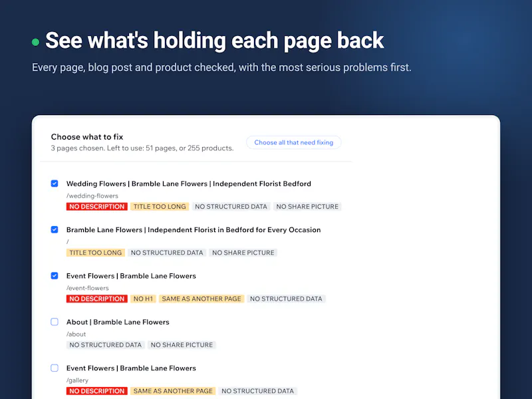Tick the About | Bramble Lane Flowers checkbox

tap(55, 322)
